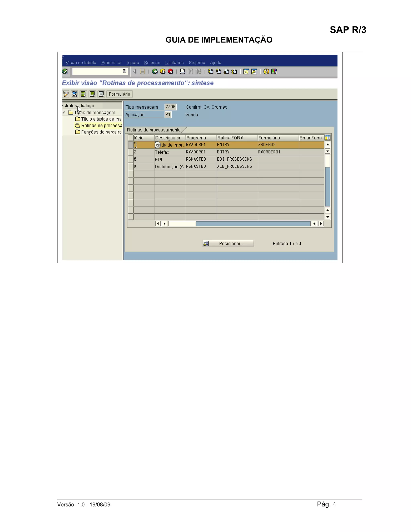Go to the first page icon

[210, 71]
